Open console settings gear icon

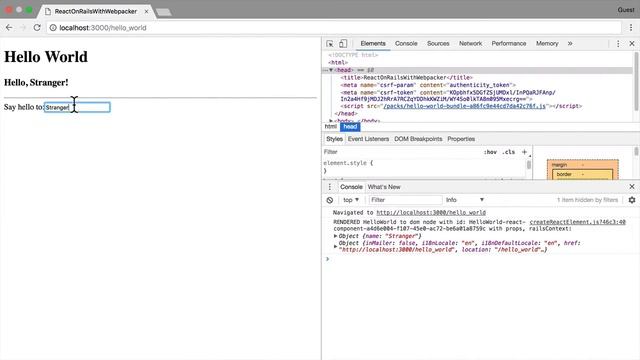(632, 200)
